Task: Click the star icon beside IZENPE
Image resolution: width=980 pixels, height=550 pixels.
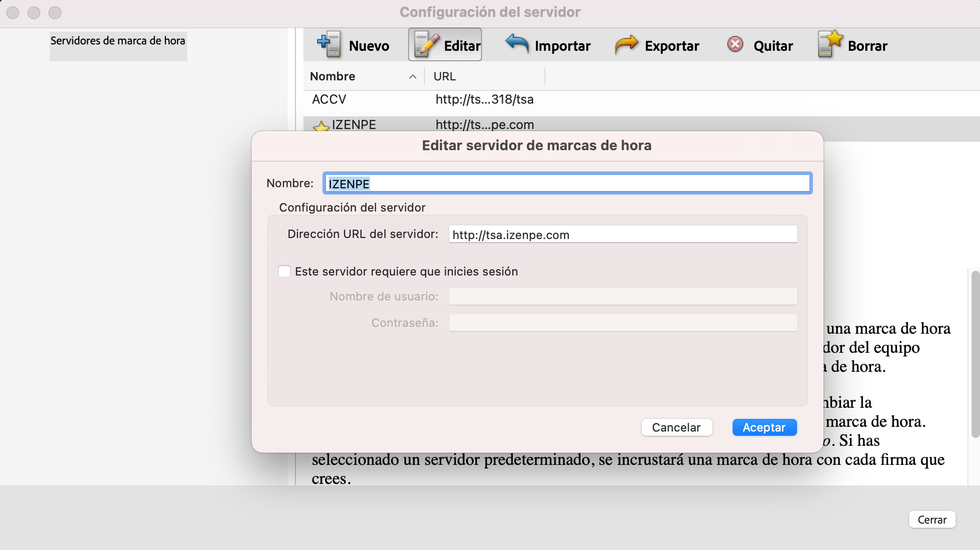Action: pos(321,126)
